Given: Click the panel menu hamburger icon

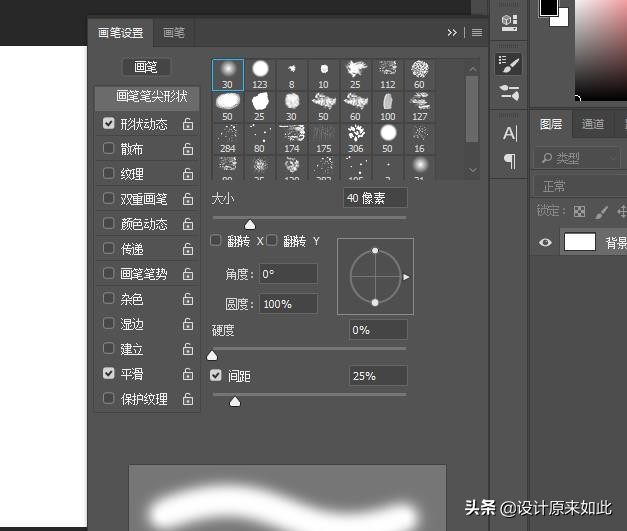Looking at the screenshot, I should (x=477, y=32).
